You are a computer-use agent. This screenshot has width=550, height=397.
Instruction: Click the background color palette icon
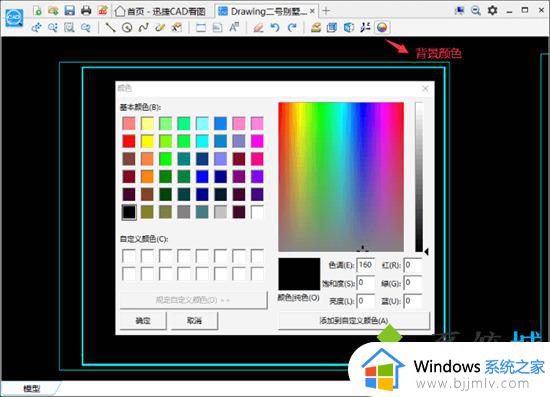(382, 27)
